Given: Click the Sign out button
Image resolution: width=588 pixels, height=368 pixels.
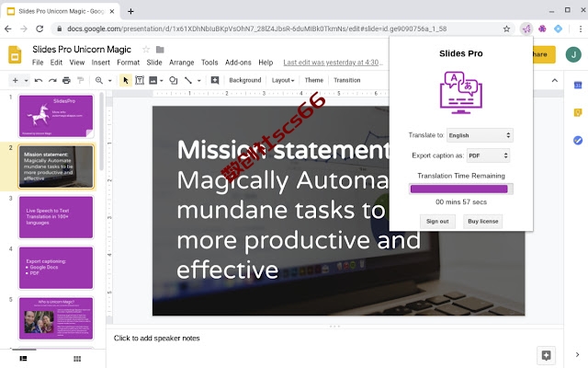Looking at the screenshot, I should pos(437,221).
